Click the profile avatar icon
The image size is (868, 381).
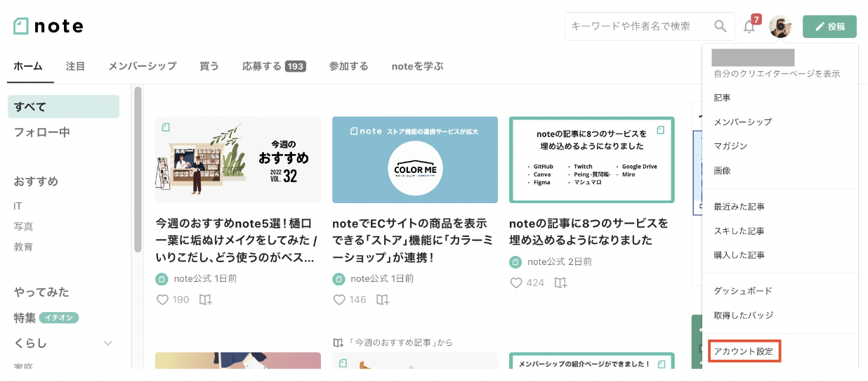pyautogui.click(x=780, y=27)
